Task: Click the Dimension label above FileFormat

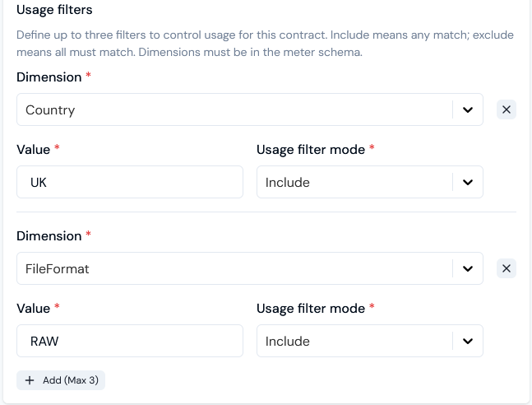Action: click(49, 235)
